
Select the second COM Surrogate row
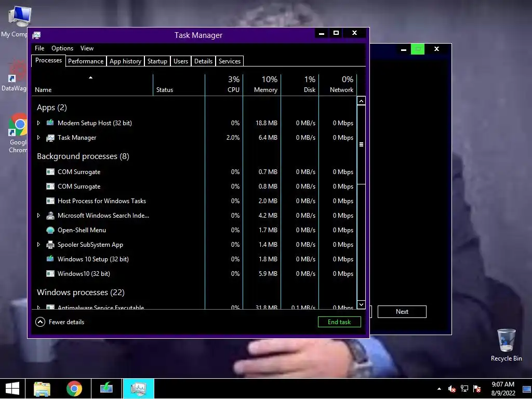click(x=194, y=187)
